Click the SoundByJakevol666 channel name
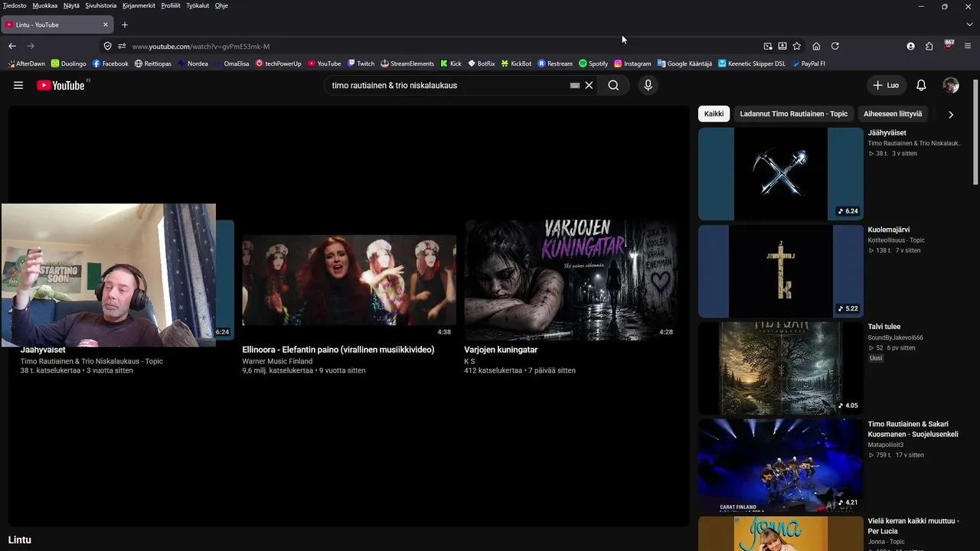 895,337
